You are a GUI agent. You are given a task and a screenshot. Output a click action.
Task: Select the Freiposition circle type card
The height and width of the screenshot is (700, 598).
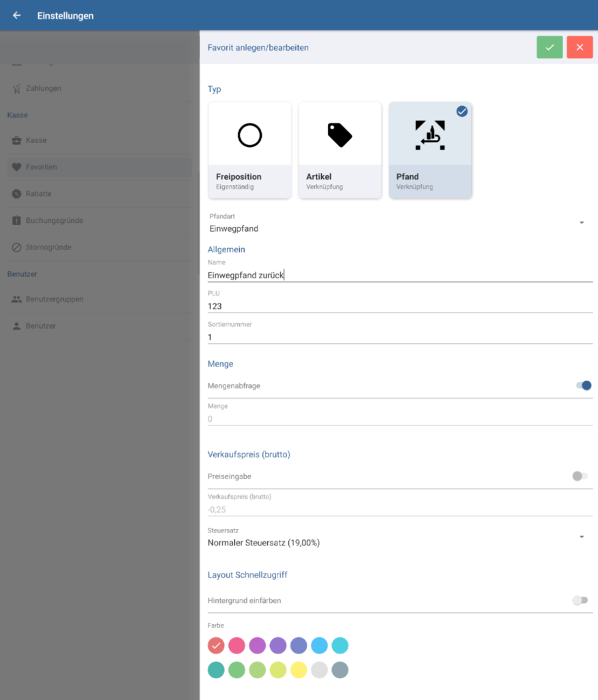tap(249, 150)
